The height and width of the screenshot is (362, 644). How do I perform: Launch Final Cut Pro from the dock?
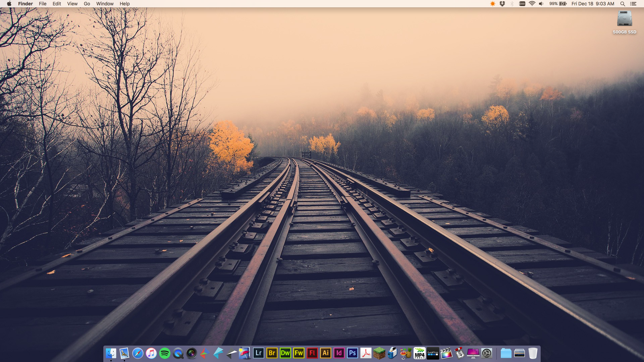click(x=446, y=353)
